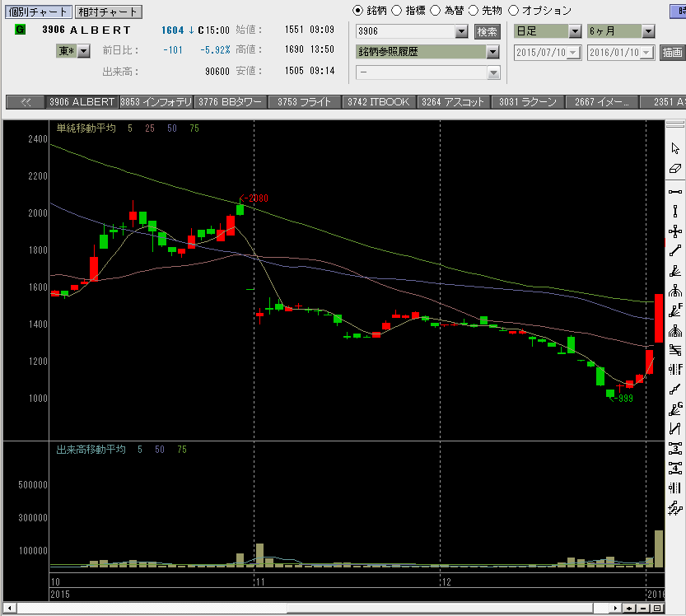The width and height of the screenshot is (686, 616).
Task: Select the crosshair line tool
Action: tap(675, 231)
